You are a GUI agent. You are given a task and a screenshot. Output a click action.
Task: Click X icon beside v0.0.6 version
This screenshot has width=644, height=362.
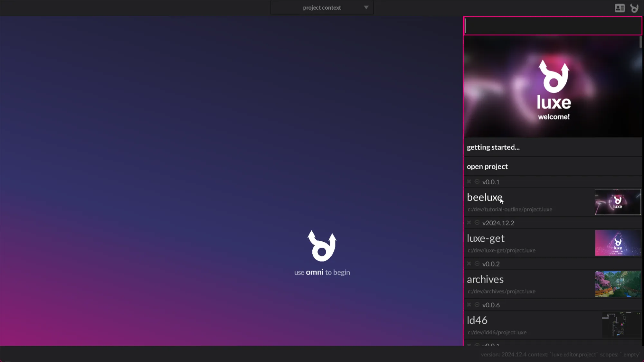(469, 305)
